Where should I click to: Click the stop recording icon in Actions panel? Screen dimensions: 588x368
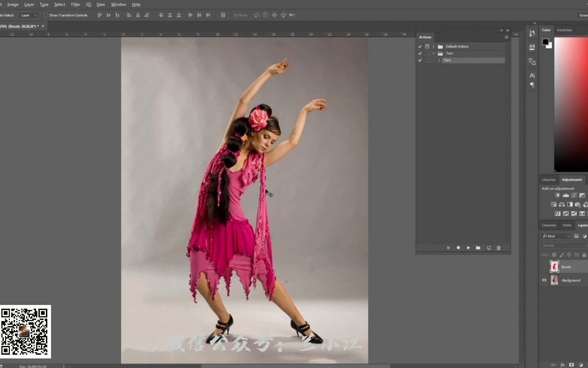448,248
